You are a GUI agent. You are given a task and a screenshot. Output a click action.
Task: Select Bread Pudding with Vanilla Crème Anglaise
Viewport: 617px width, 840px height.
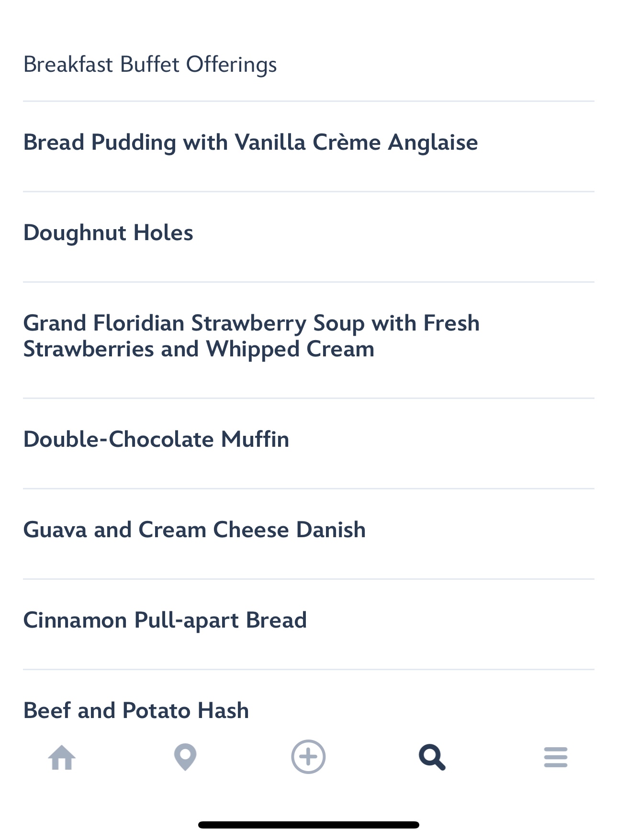pos(250,143)
